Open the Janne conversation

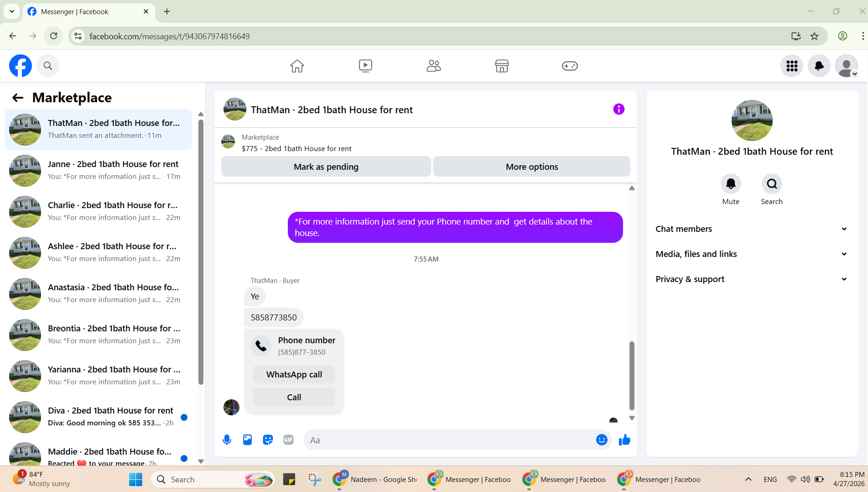coord(98,171)
